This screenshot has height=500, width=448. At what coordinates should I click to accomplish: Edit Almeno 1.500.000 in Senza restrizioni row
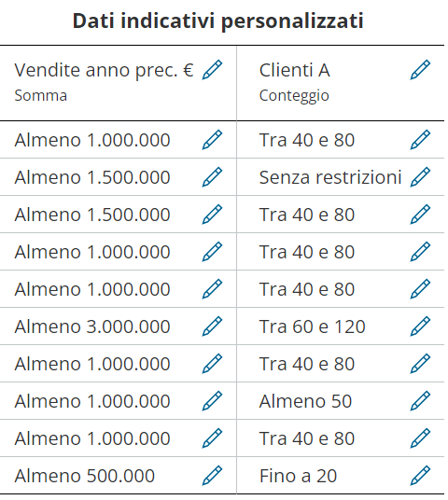pyautogui.click(x=212, y=176)
